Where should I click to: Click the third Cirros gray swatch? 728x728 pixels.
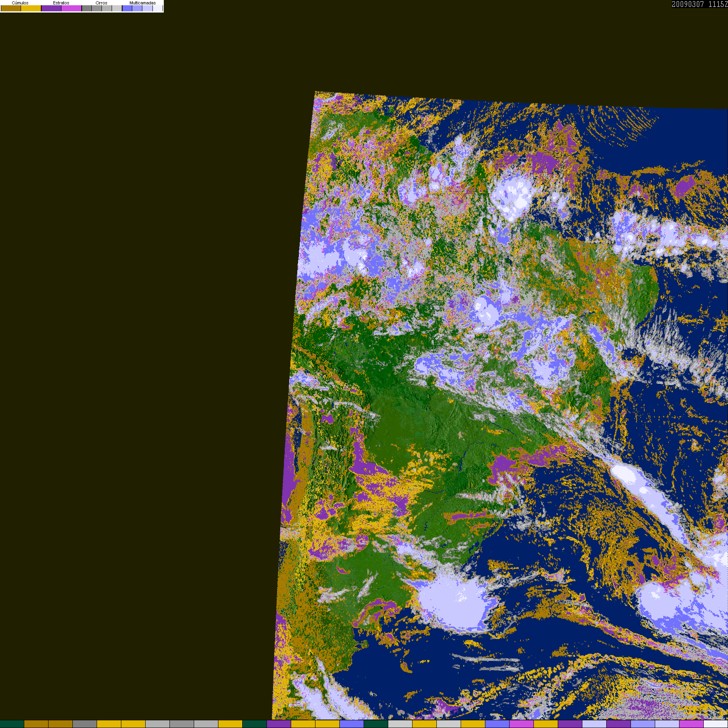107,8
